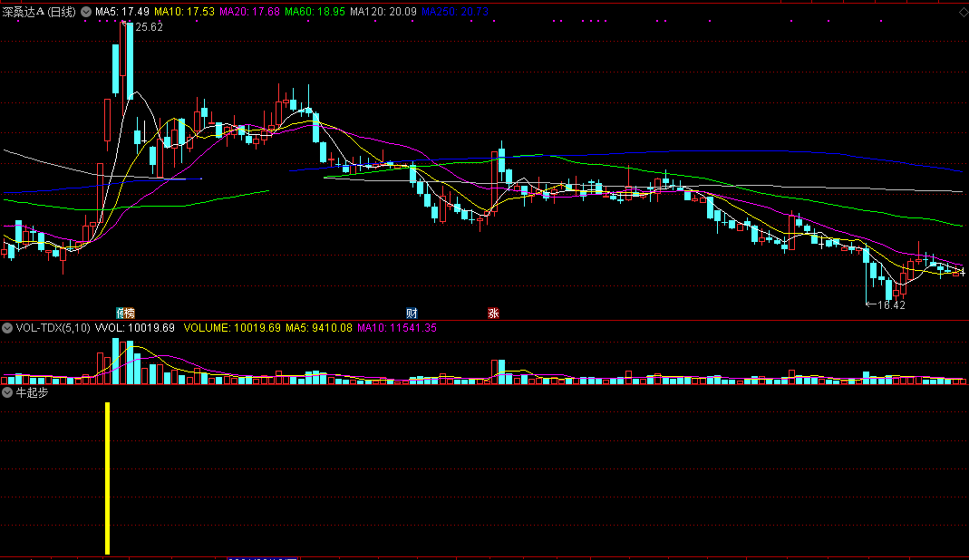Click the MA20: 17.68 label
Screen dimensions: 969x560
pyautogui.click(x=249, y=12)
